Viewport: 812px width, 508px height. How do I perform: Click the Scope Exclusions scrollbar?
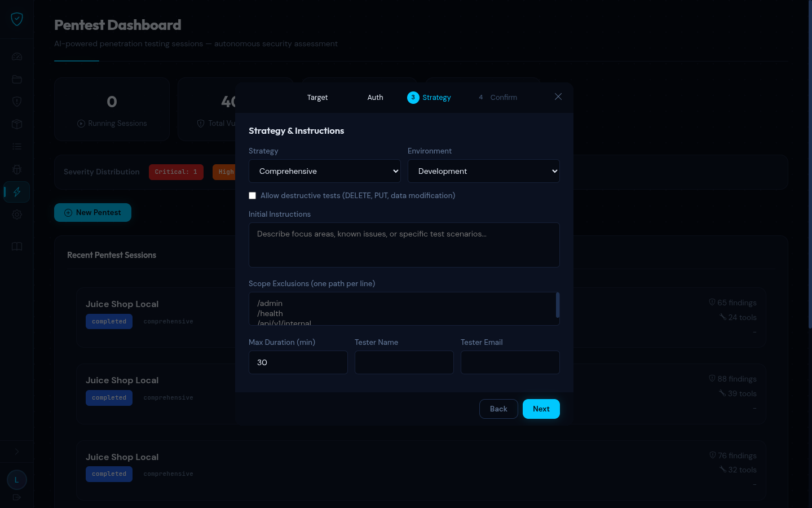coord(557,305)
